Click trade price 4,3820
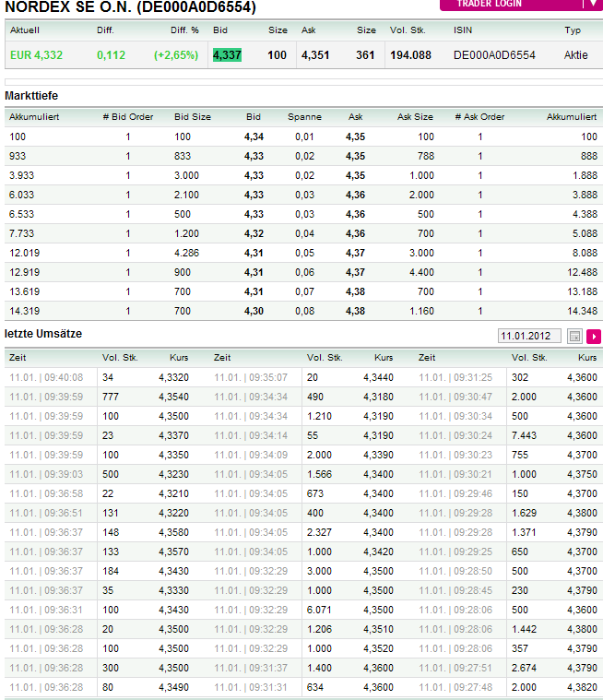This screenshot has height=700, width=603. 582,687
